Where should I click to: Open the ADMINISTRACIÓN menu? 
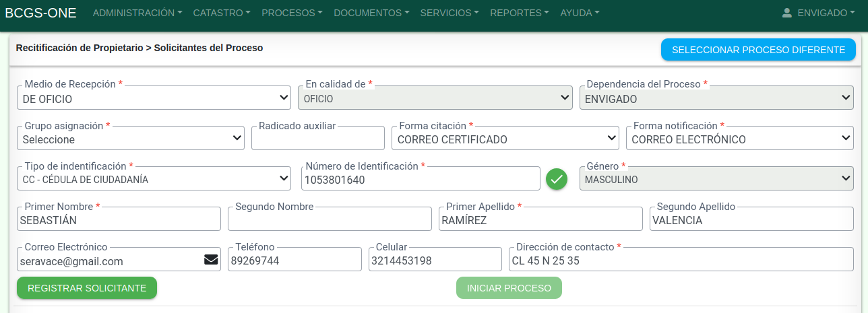[x=137, y=13]
